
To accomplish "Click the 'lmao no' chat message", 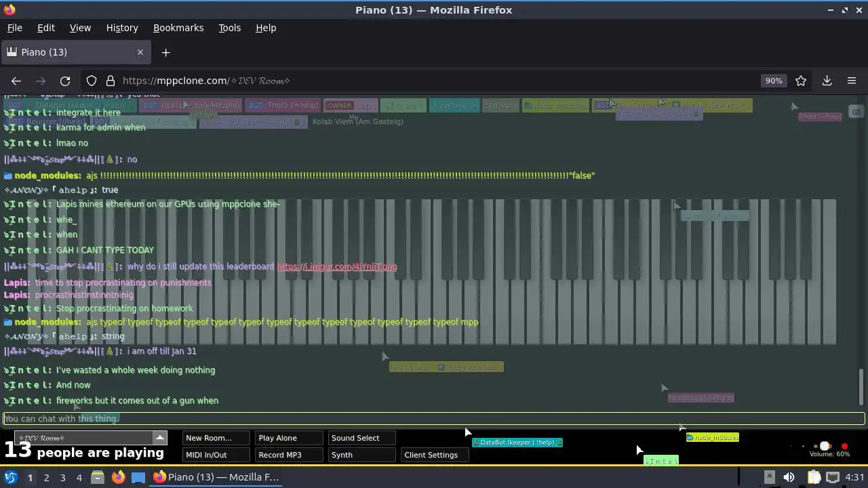I will pyautogui.click(x=72, y=143).
